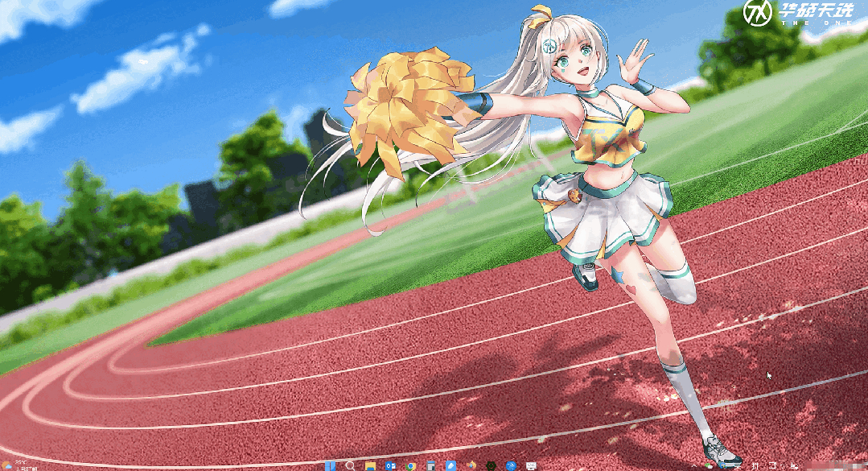Show hidden system tray icons chevron
868x471 pixels.
694,466
